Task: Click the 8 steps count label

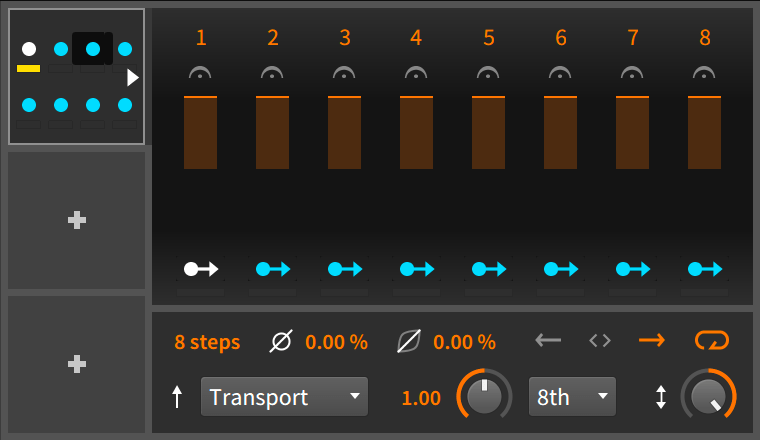Action: (207, 342)
